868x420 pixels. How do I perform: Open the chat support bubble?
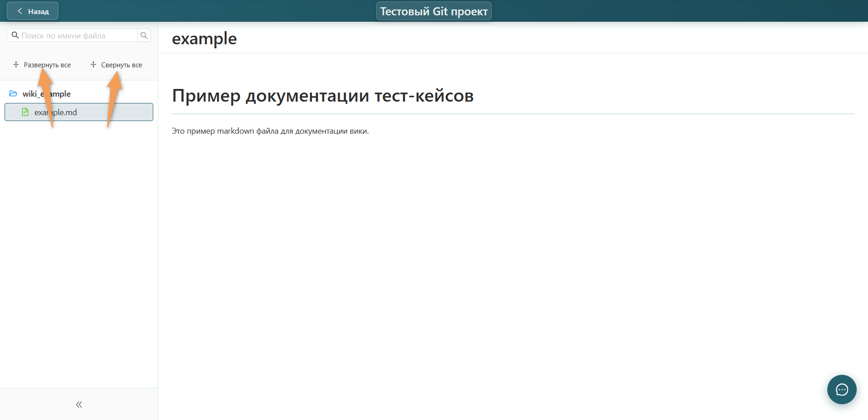[842, 389]
